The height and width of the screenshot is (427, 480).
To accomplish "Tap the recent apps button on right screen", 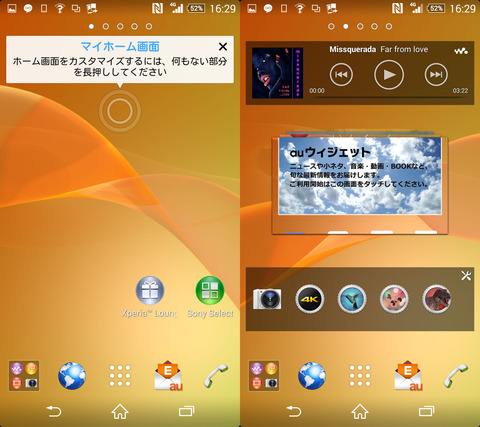I will point(426,411).
